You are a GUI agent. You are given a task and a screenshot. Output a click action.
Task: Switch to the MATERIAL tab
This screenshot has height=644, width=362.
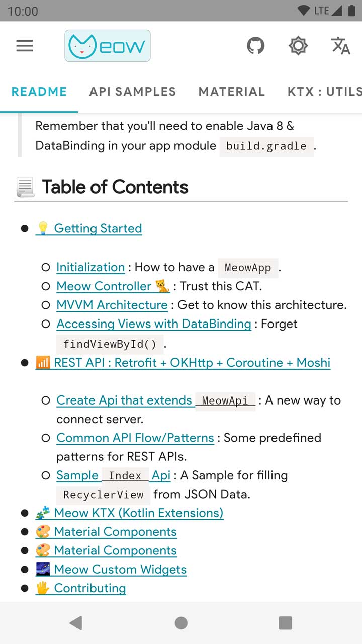coord(232,92)
